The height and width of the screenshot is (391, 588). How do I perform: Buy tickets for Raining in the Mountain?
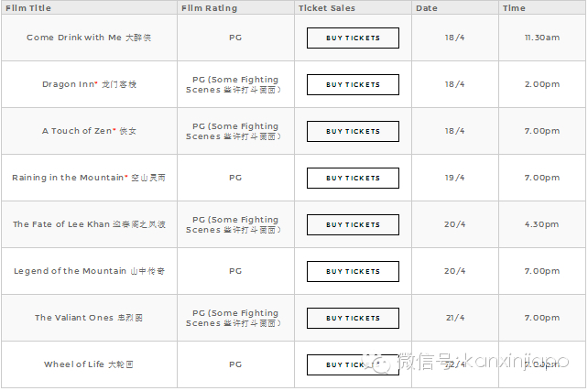[353, 179]
